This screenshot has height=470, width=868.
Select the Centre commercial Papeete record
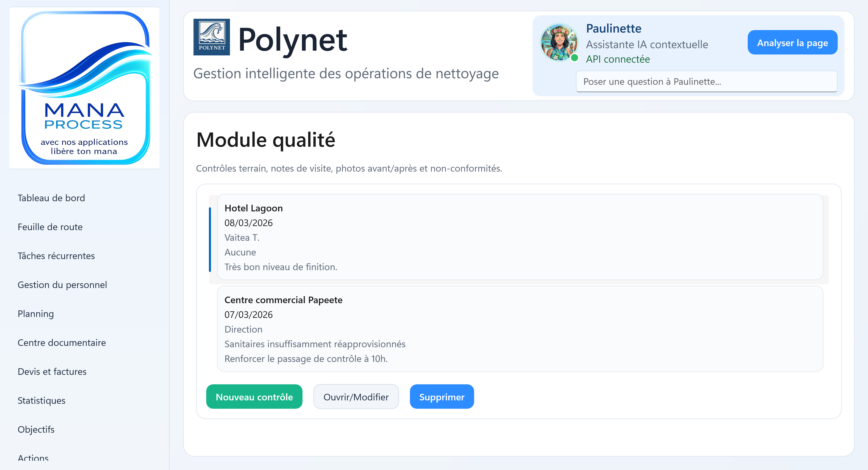(520, 329)
